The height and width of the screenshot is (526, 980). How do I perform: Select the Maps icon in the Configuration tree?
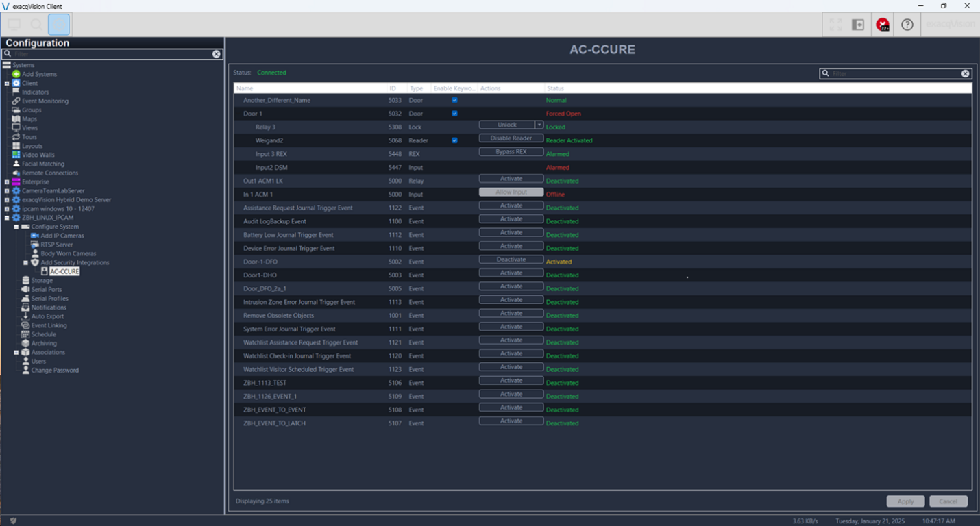tap(16, 119)
